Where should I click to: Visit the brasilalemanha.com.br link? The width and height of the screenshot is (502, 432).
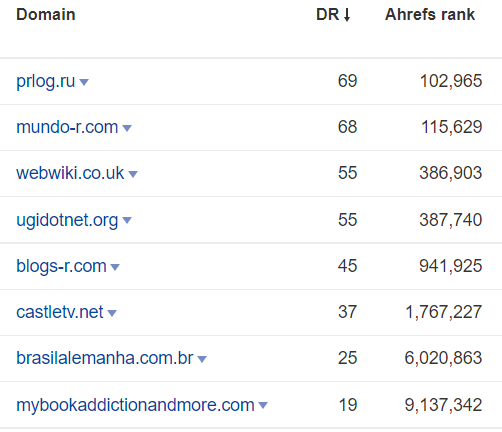coord(105,358)
